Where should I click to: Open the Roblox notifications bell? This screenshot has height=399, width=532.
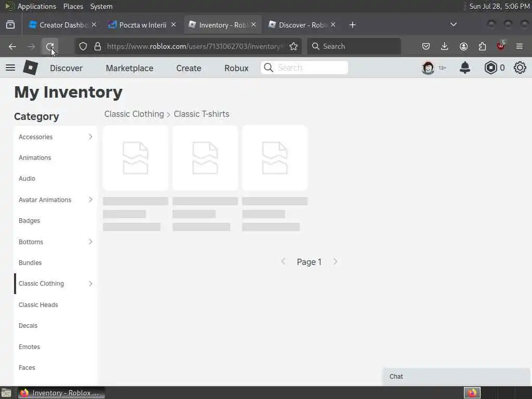(x=465, y=68)
